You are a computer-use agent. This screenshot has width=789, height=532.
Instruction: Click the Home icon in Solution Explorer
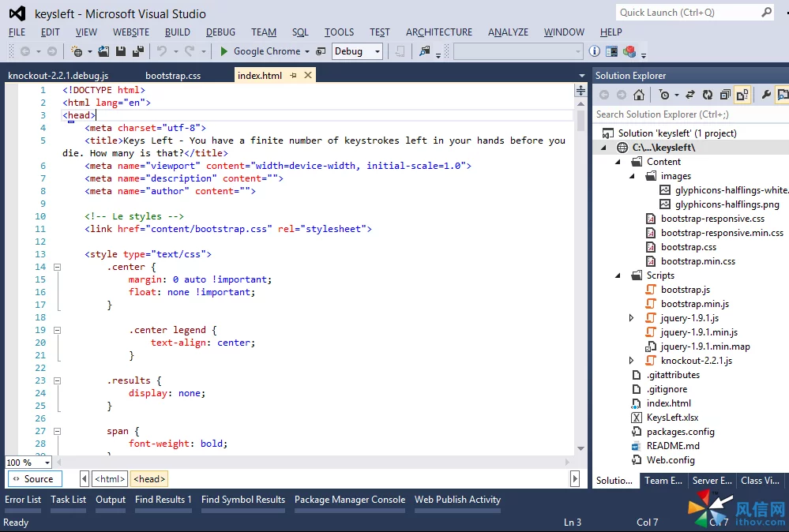[639, 95]
